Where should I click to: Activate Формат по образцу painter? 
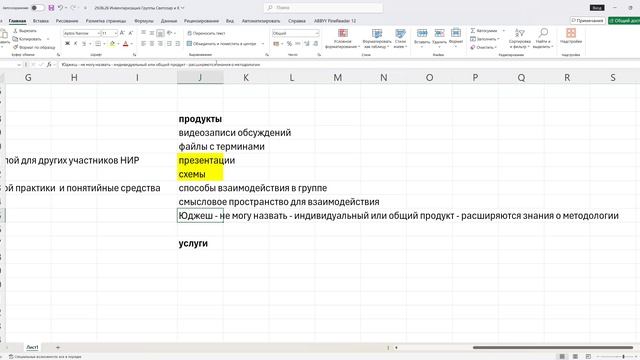[x=34, y=47]
